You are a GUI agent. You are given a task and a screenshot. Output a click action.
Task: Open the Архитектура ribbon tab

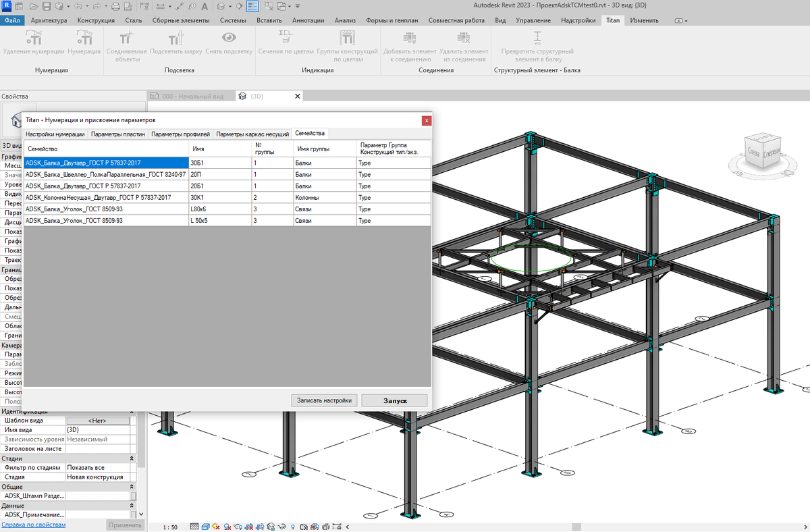pyautogui.click(x=49, y=20)
